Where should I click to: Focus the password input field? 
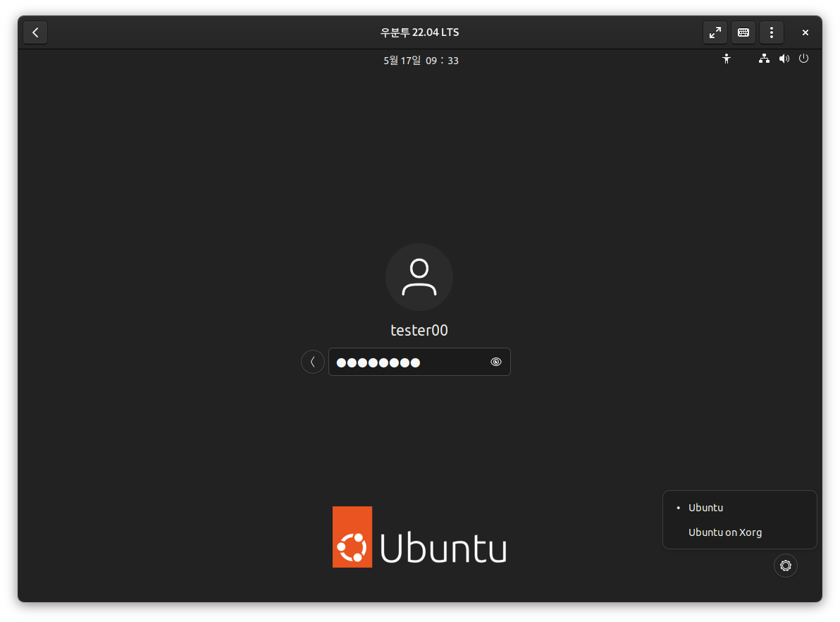(x=419, y=362)
